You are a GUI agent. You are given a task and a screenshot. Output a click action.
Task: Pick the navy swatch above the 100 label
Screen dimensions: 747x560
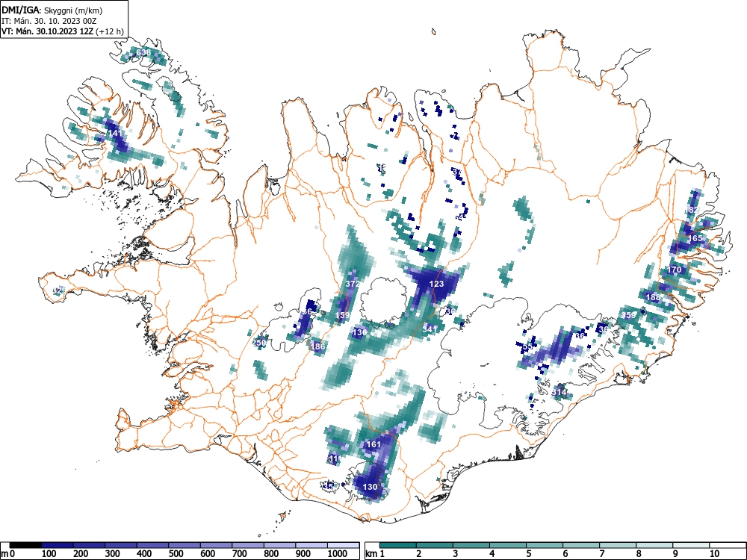click(x=58, y=545)
